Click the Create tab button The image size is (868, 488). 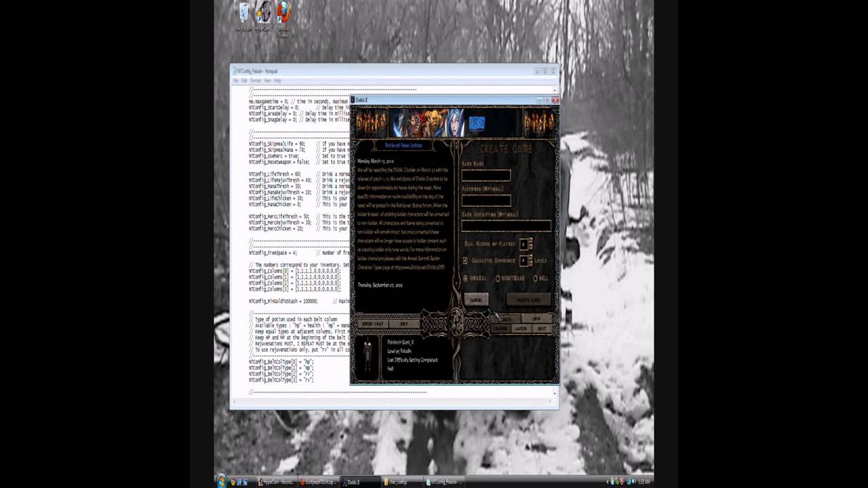coord(506,318)
